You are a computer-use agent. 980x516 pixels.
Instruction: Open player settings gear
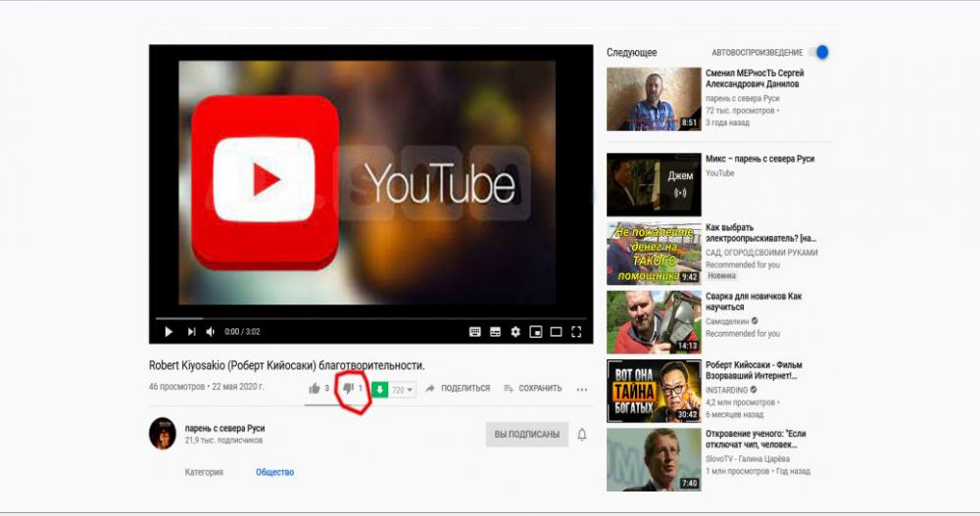[515, 332]
